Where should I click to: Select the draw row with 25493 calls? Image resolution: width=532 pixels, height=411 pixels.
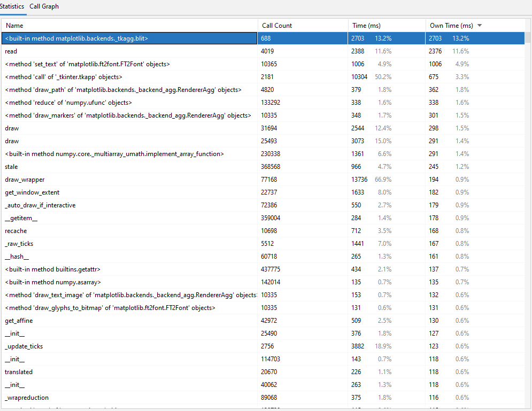point(263,141)
